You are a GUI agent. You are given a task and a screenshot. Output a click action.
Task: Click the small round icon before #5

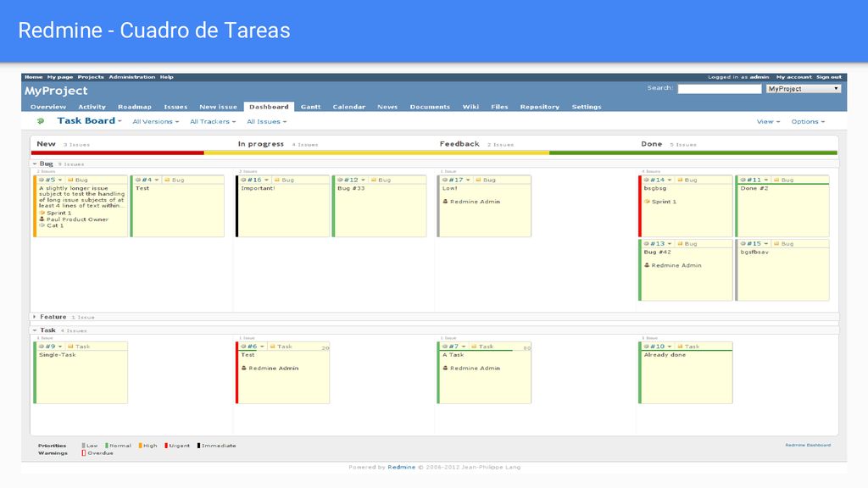42,180
